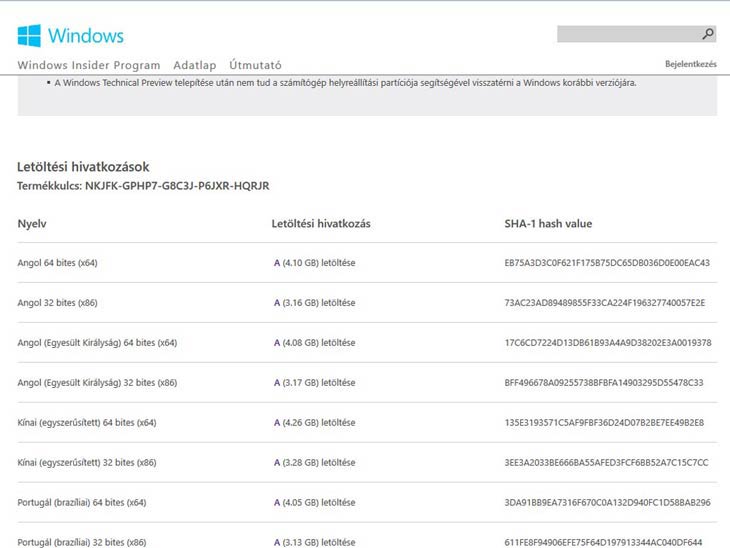
Task: Click the Windows wordmark text in header
Action: coord(86,36)
